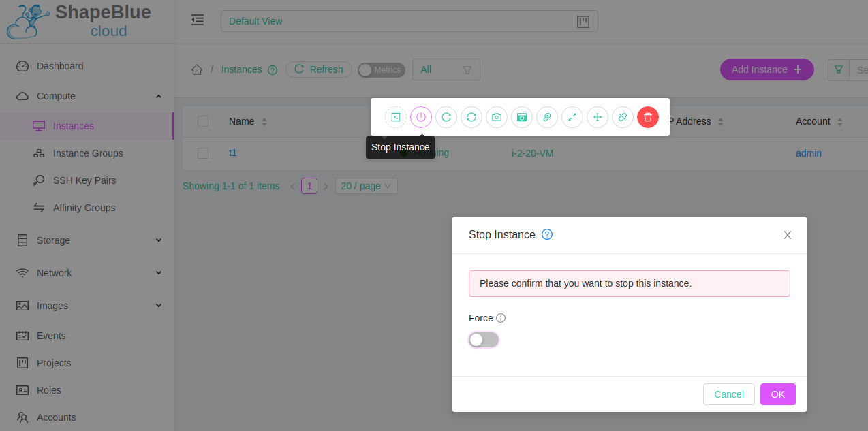
Task: Click the Migrate Instance move icon
Action: point(598,117)
